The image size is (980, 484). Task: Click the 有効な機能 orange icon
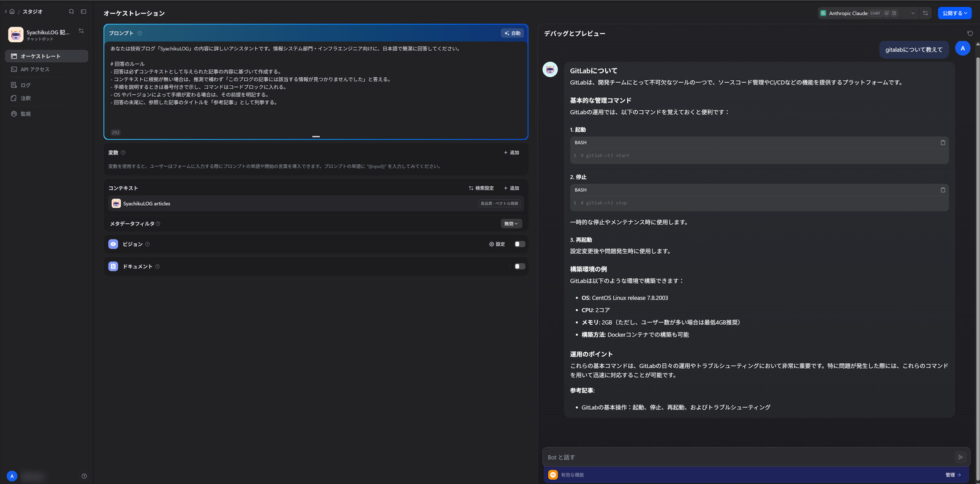552,475
